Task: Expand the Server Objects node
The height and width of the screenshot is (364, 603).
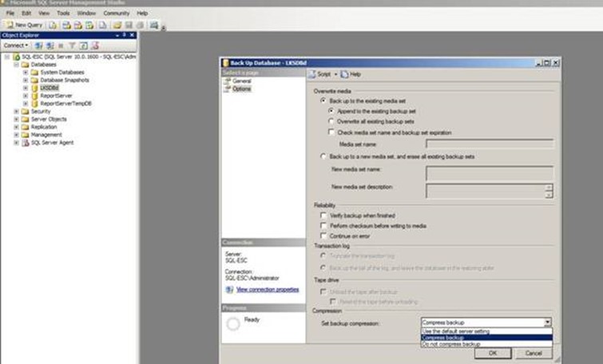Action: 16,119
